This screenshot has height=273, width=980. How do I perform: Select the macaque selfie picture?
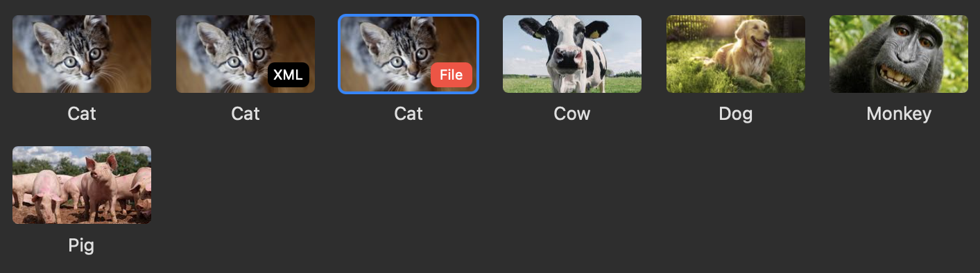tap(899, 54)
